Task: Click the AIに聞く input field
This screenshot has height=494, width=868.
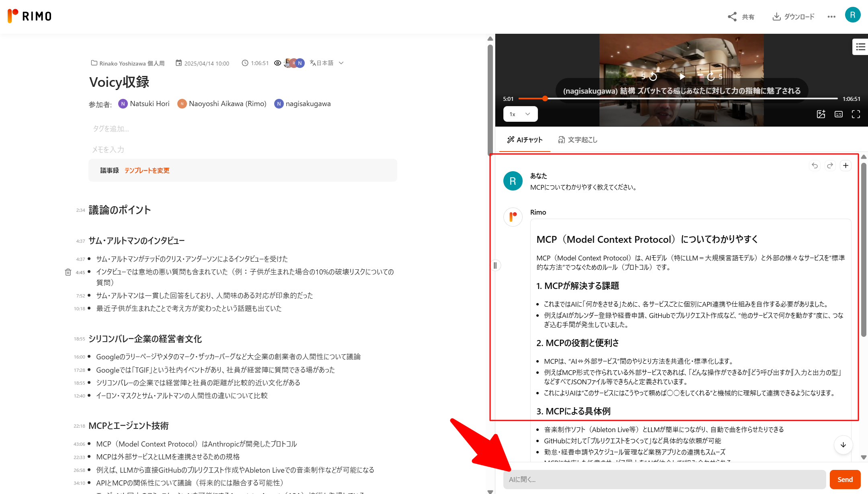Action: pyautogui.click(x=664, y=480)
